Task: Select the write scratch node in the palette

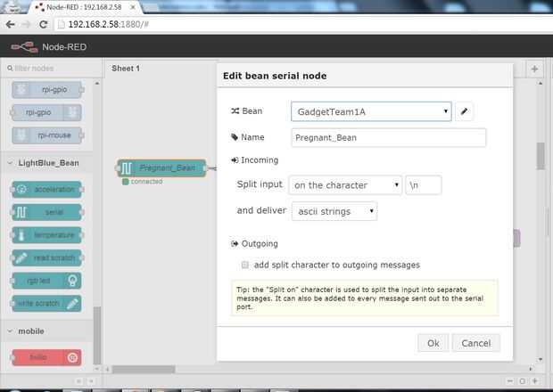Action: (x=46, y=304)
